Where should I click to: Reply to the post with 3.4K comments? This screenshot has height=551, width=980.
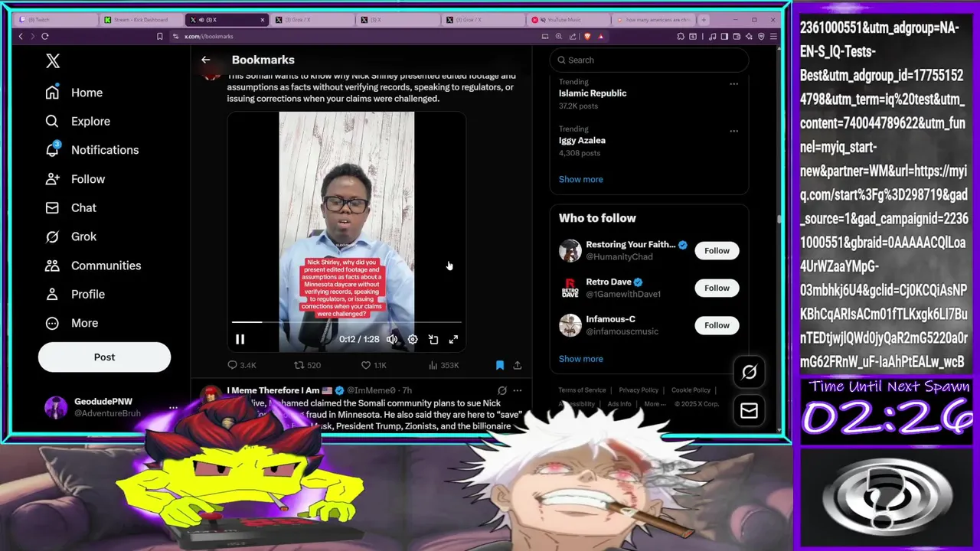point(242,365)
